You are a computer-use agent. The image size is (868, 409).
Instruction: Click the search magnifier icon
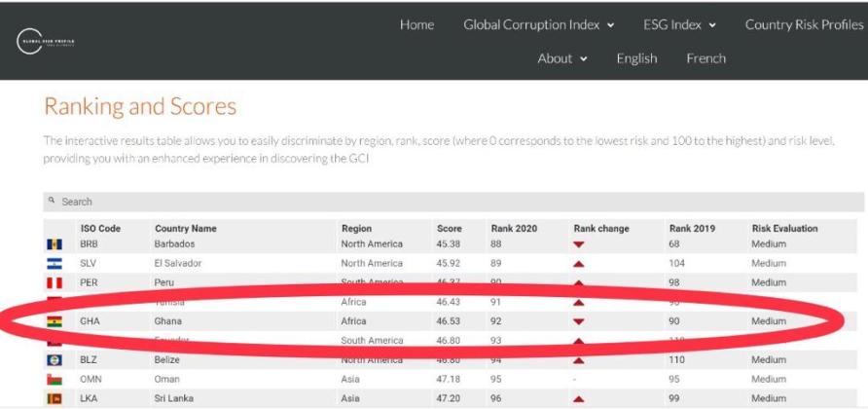click(x=52, y=201)
